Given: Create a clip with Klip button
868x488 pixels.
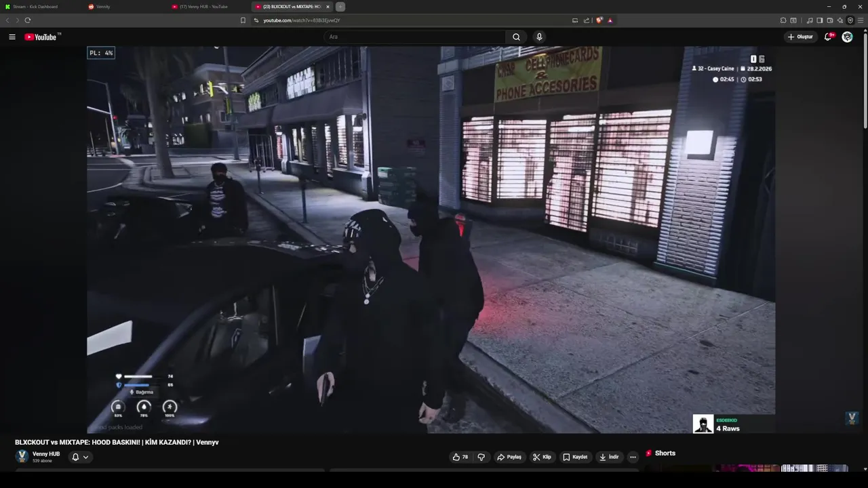Looking at the screenshot, I should pyautogui.click(x=542, y=457).
